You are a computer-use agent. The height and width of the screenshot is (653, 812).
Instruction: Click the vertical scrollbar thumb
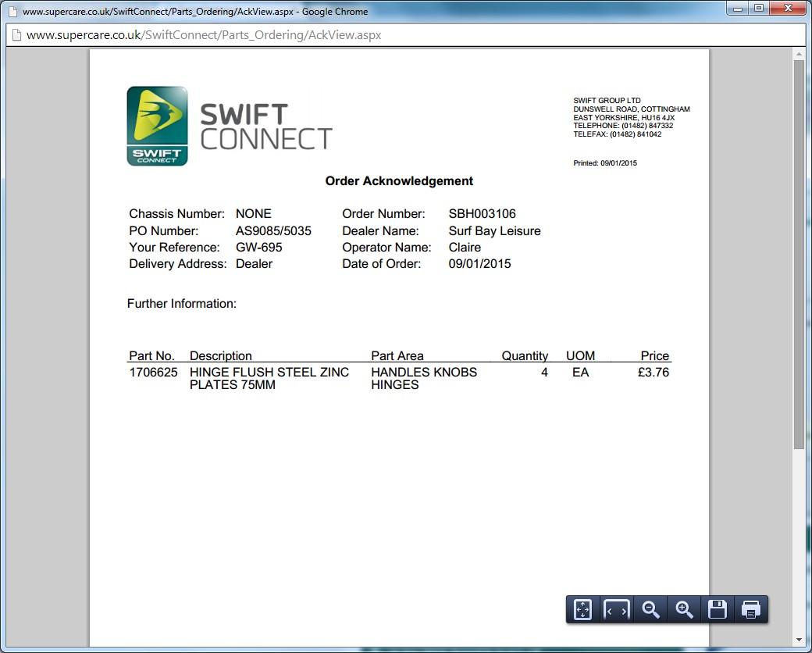tap(799, 254)
